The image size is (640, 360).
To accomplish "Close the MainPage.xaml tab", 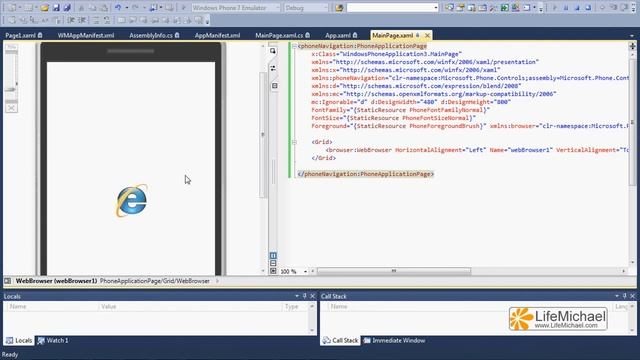I will (x=427, y=36).
